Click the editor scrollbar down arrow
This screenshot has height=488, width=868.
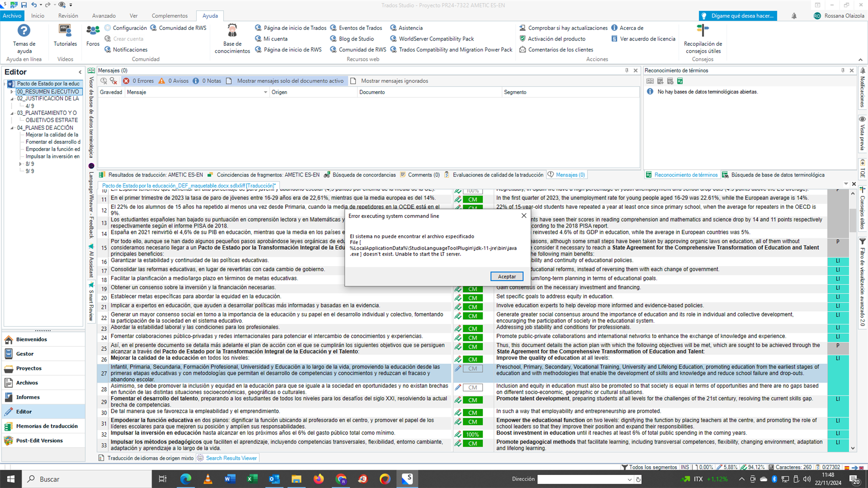point(853,448)
